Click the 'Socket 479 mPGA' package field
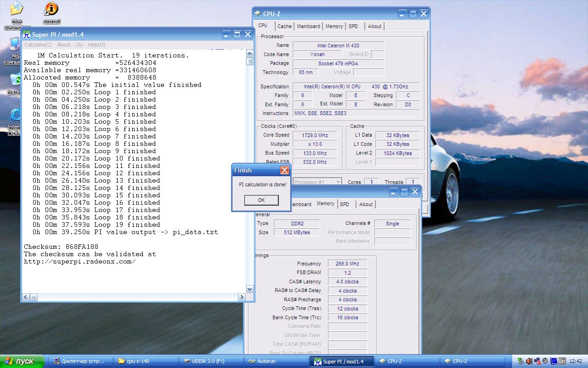 click(x=338, y=63)
